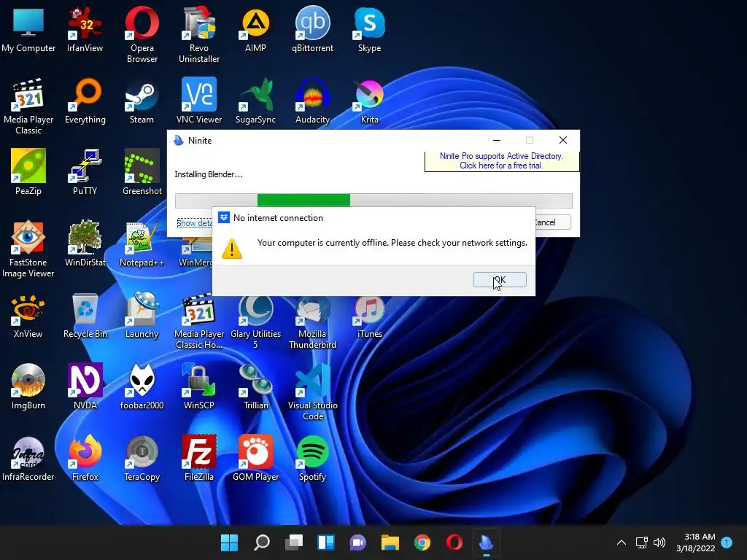Viewport: 747px width, 560px height.
Task: Click the Cancel button in Ninite window
Action: click(x=553, y=222)
